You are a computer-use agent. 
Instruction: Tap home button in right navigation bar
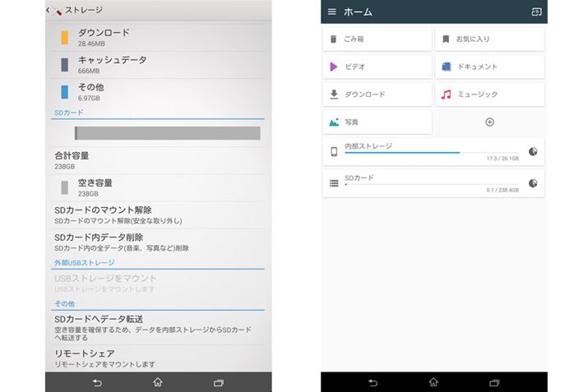pyautogui.click(x=433, y=382)
